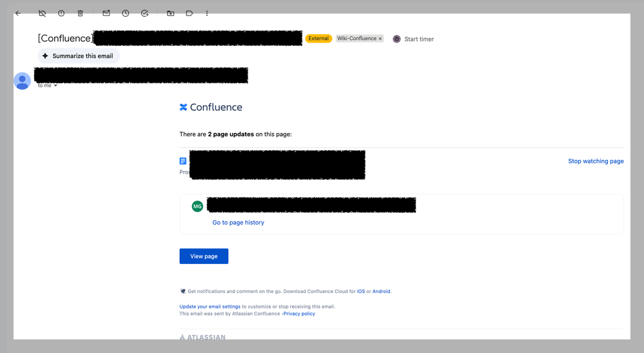Open the More options three-dot menu
The width and height of the screenshot is (644, 353).
pyautogui.click(x=207, y=13)
